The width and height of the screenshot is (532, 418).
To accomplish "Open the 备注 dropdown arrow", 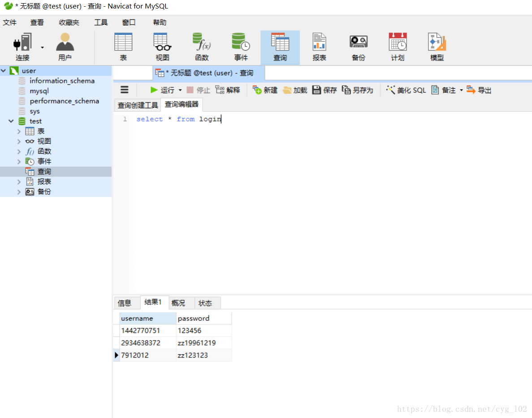I will coord(461,90).
